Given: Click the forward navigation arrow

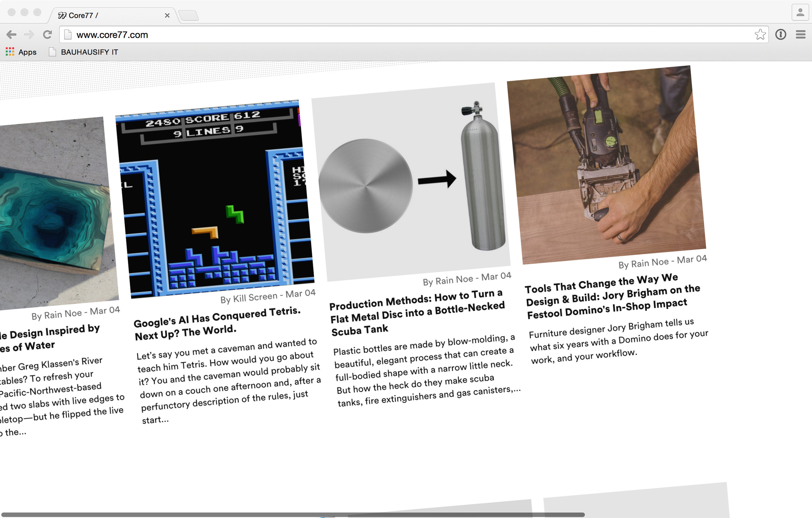Looking at the screenshot, I should point(29,34).
